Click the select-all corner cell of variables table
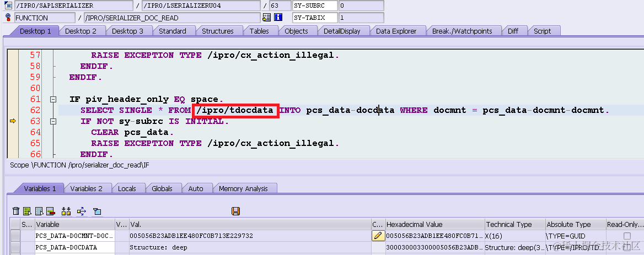This screenshot has height=255, width=644. click(15, 224)
